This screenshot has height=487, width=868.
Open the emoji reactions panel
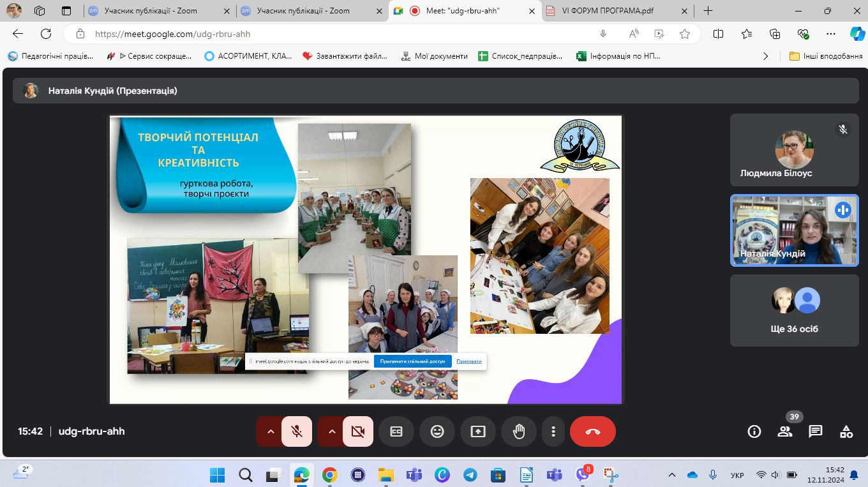point(437,431)
